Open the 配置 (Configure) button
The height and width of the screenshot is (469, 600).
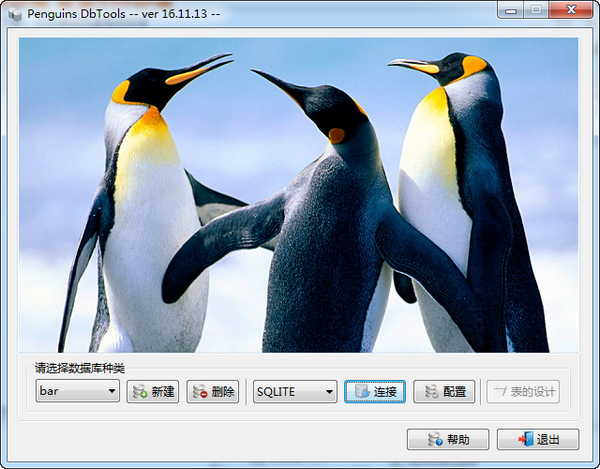coord(444,391)
